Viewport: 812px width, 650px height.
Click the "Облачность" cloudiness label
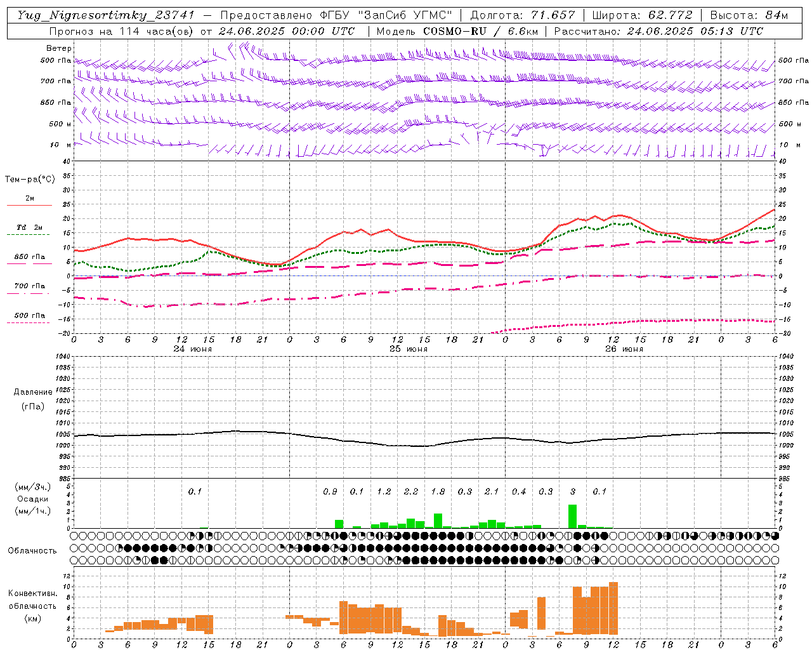coord(32,551)
